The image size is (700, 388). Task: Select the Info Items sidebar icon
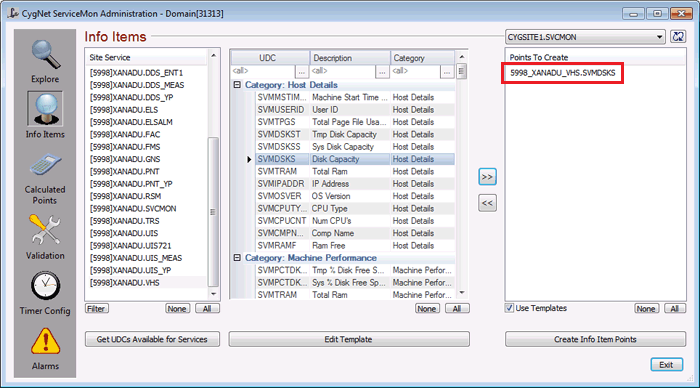(45, 109)
